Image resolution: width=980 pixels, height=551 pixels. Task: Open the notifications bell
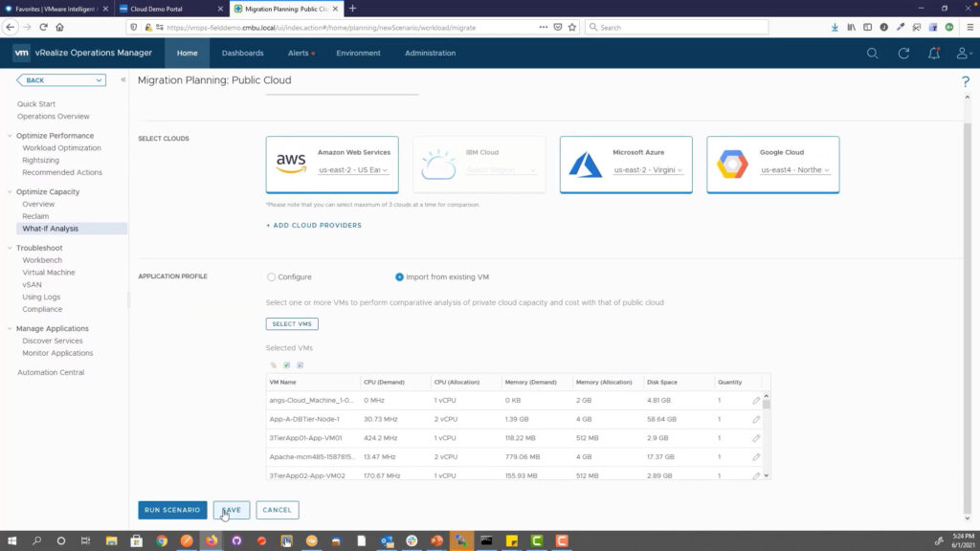[934, 54]
